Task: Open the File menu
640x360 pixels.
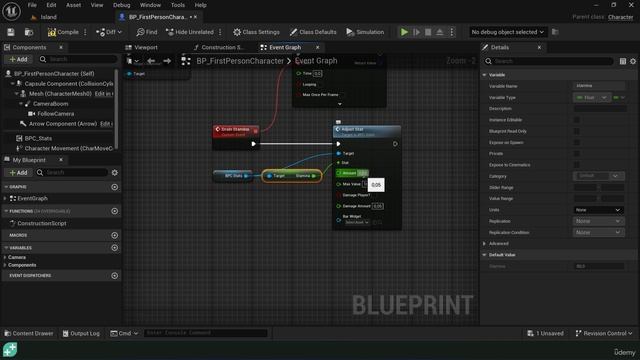Action: [x=32, y=5]
